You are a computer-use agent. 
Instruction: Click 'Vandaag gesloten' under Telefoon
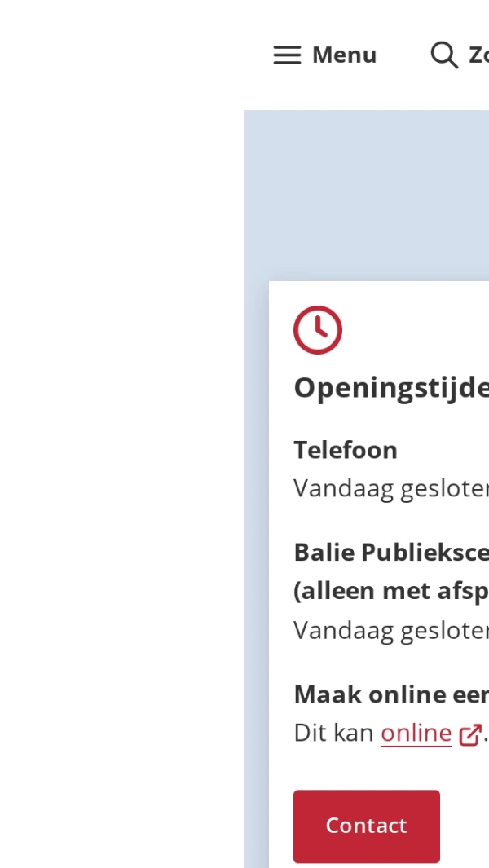click(x=390, y=487)
